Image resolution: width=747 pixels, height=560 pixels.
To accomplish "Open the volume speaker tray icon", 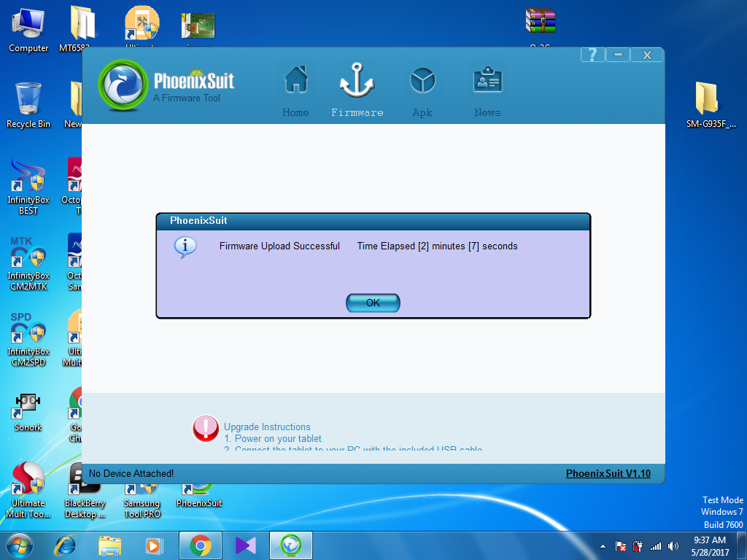I will pos(673,547).
